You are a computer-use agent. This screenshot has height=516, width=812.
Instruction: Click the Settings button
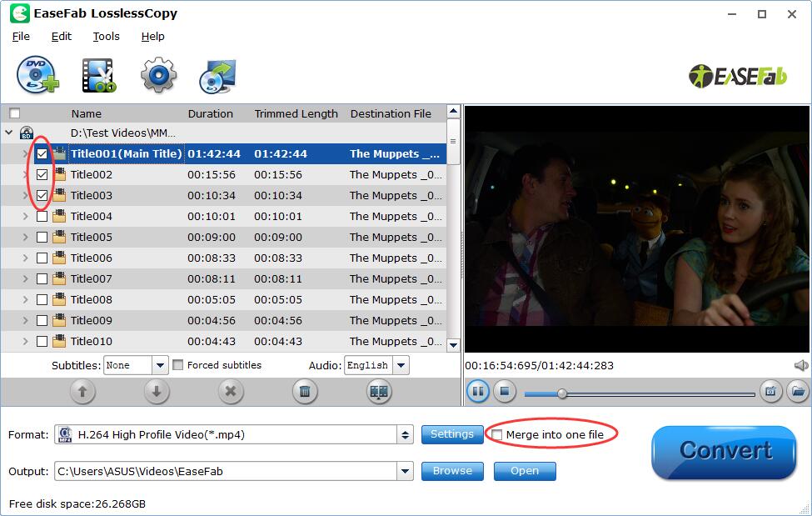(452, 434)
